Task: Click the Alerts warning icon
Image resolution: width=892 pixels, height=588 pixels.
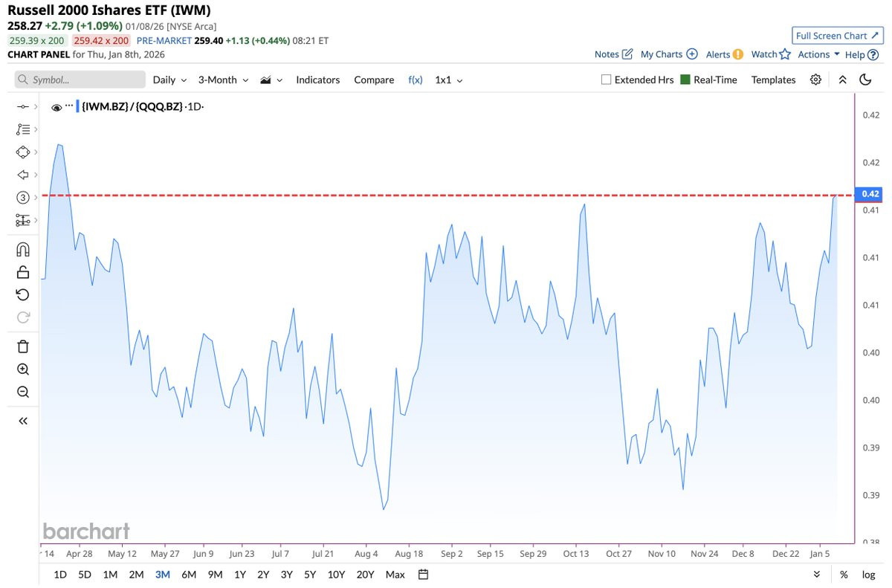Action: click(737, 54)
